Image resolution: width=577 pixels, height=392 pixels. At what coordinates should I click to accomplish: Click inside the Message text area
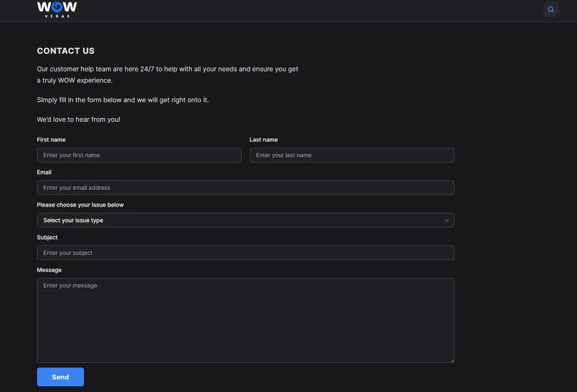click(245, 320)
